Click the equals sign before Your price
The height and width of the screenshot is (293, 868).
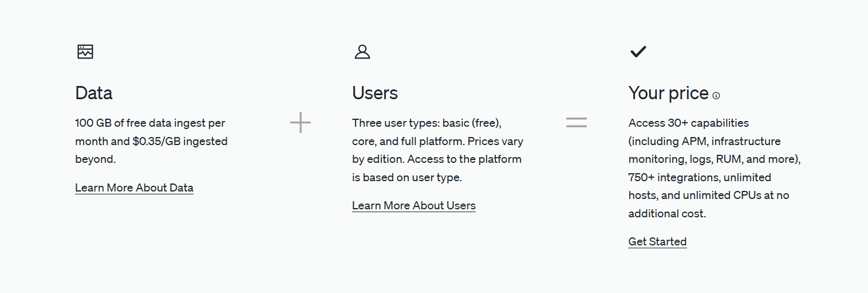pos(577,122)
